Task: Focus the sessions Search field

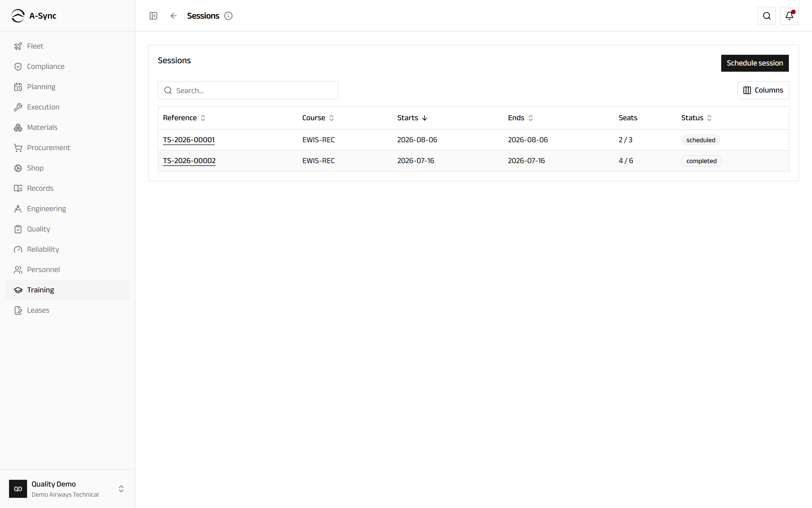Action: pyautogui.click(x=248, y=90)
